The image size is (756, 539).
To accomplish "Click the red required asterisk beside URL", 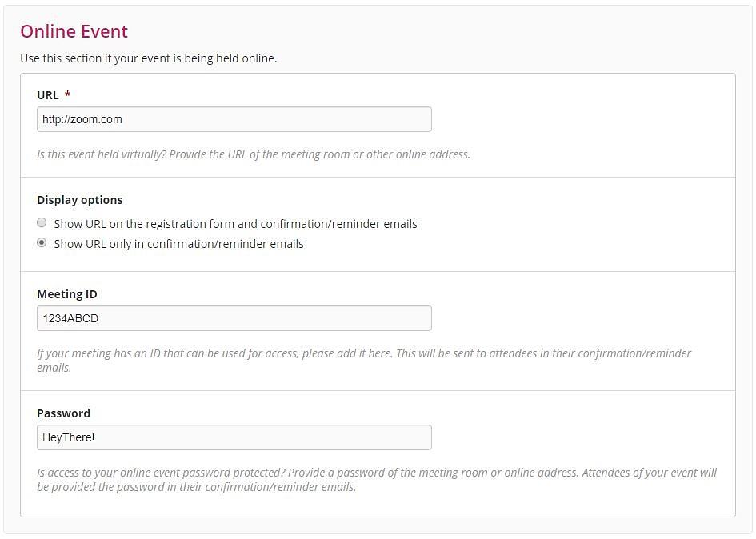I will (x=67, y=93).
